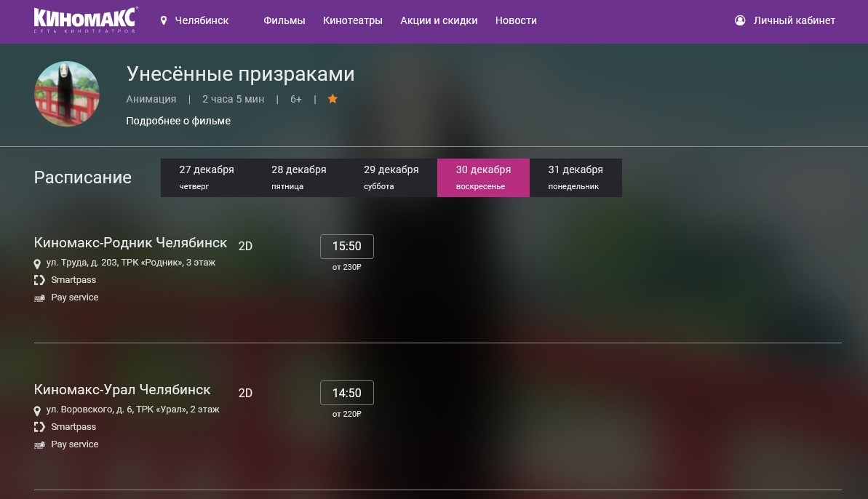Click the location pin beside Челябинск
The height and width of the screenshot is (499, 868).
pos(163,20)
